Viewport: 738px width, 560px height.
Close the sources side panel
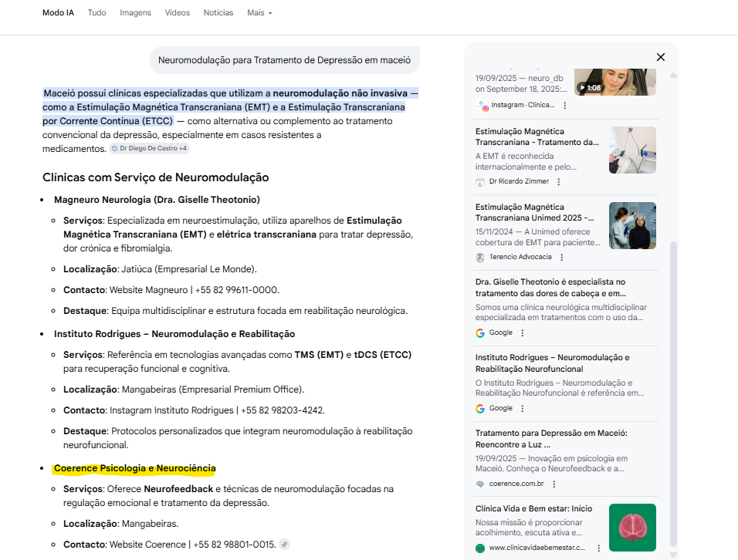(660, 57)
